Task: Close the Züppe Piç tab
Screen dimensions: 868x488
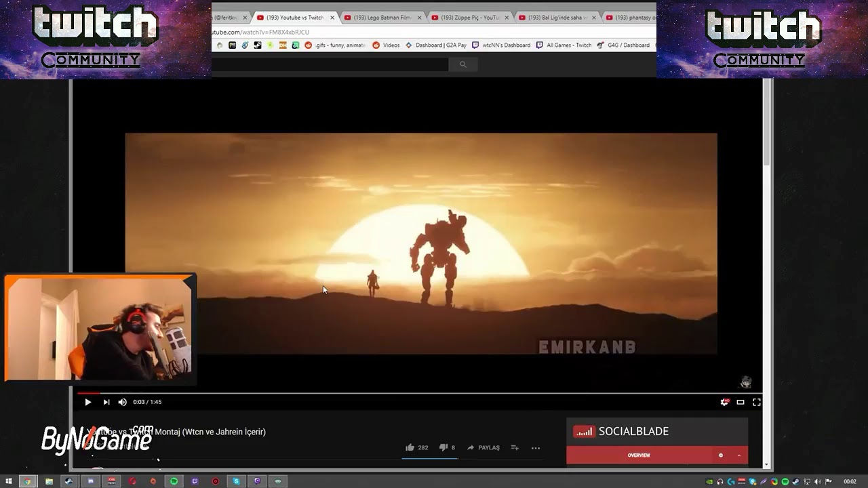Action: 507,18
